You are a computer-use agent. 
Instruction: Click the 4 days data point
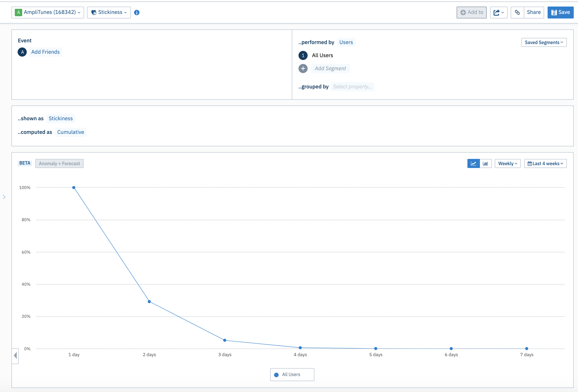[300, 348]
